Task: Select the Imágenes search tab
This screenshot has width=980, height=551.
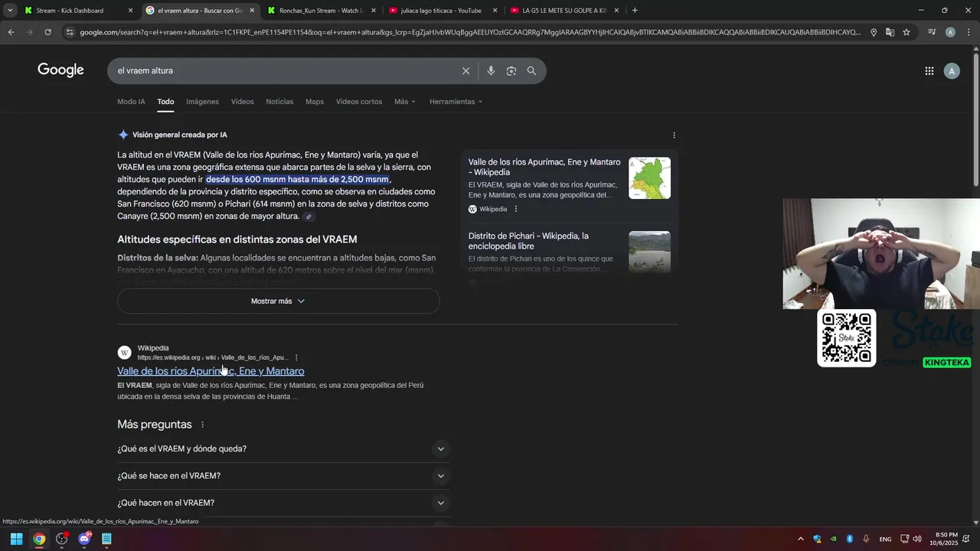Action: pos(202,102)
